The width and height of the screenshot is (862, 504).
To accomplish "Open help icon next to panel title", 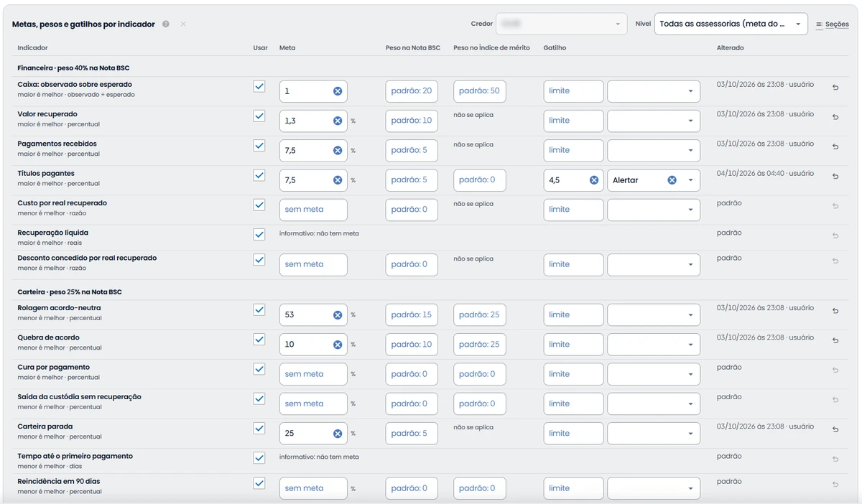I will pyautogui.click(x=166, y=24).
